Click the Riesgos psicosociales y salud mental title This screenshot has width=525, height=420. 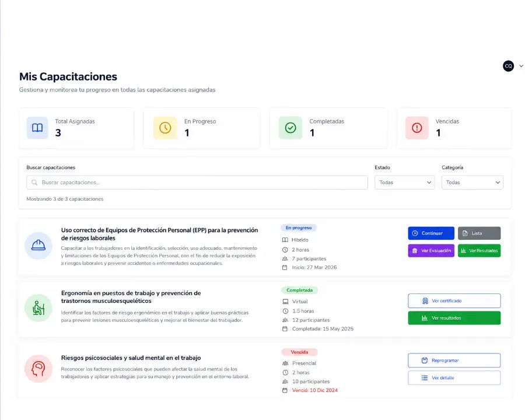(131, 358)
